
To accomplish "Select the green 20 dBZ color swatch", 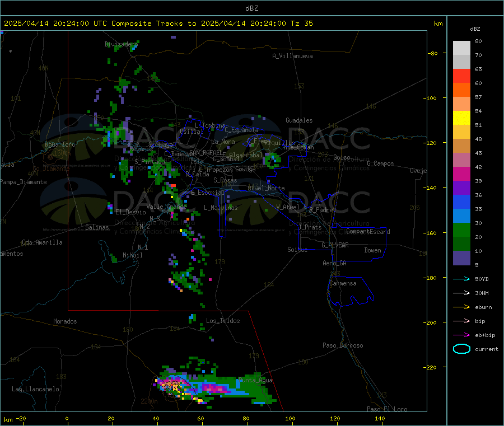I will pyautogui.click(x=461, y=230).
